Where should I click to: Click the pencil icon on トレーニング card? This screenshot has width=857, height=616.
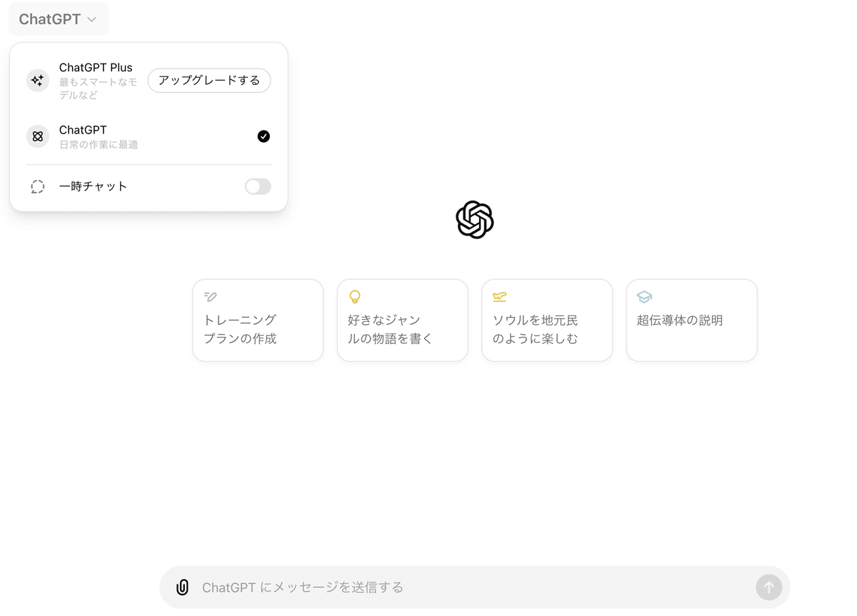click(210, 297)
